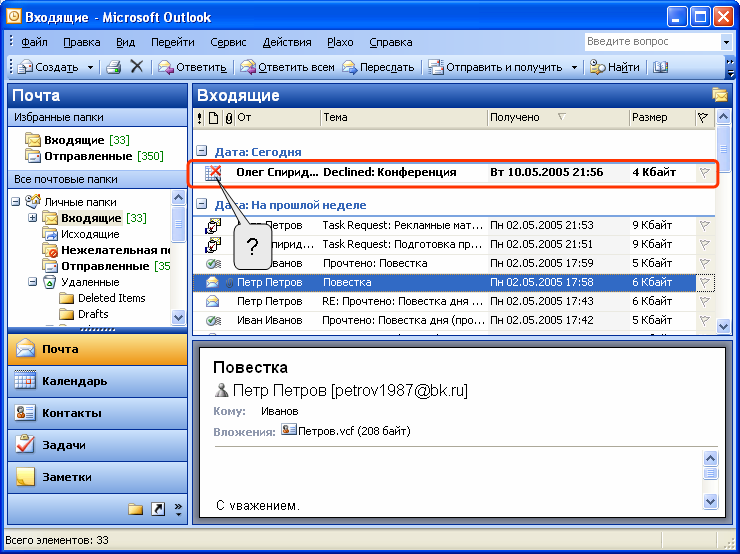Click the Delete X icon in toolbar
Image resolution: width=740 pixels, height=554 pixels.
pos(136,67)
